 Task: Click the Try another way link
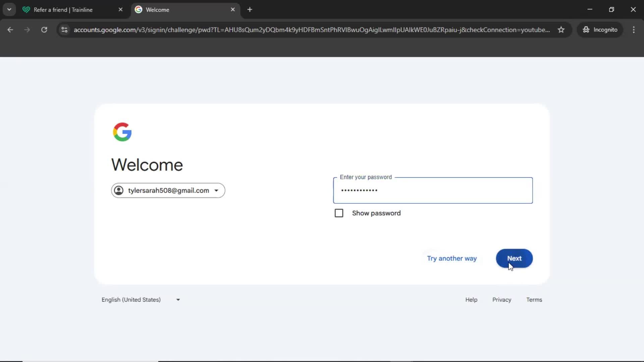(451, 258)
